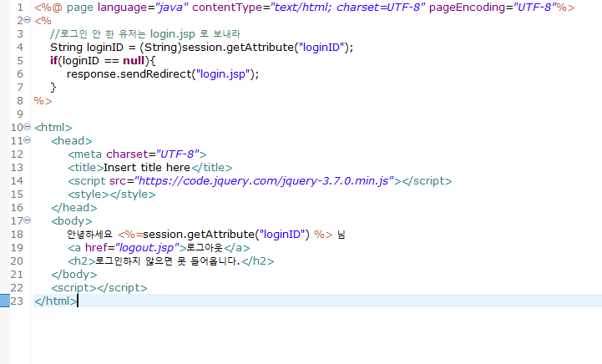Image resolution: width=602 pixels, height=364 pixels.
Task: Click response.sendRedirect on line 6
Action: click(129, 74)
